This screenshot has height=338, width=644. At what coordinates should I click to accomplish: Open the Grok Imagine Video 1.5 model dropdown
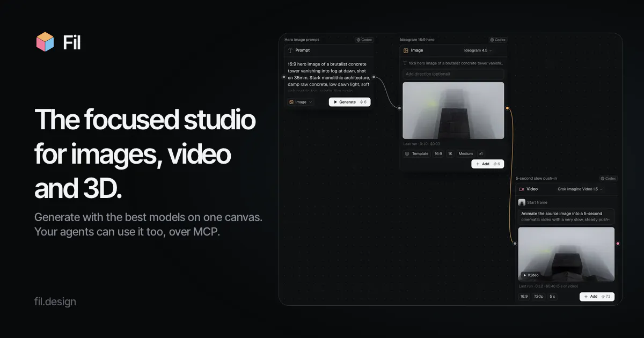click(580, 189)
